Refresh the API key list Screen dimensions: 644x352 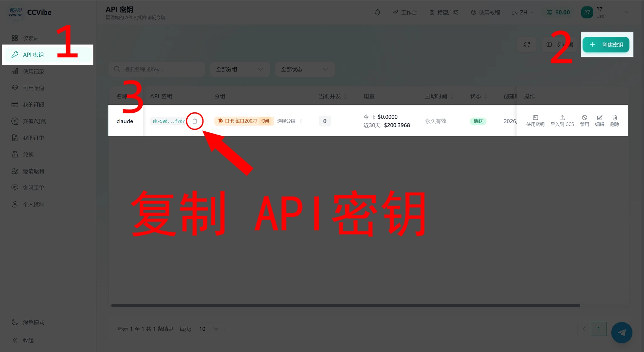click(x=527, y=44)
